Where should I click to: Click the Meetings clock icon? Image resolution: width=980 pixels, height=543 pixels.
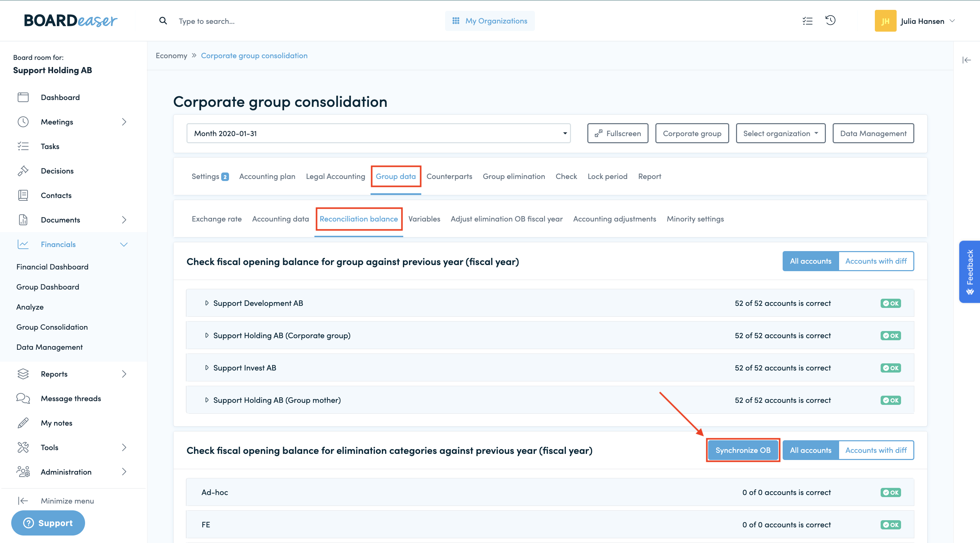click(x=23, y=122)
